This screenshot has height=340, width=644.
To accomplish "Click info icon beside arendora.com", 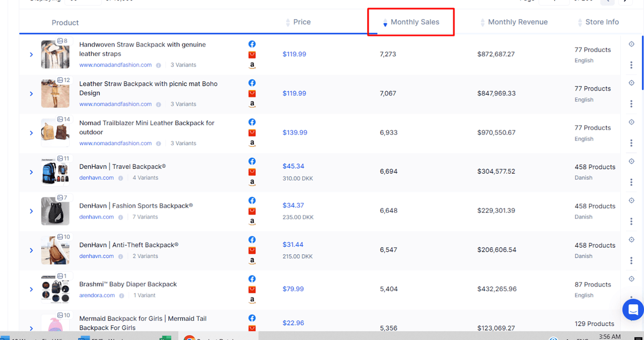I will click(x=121, y=295).
